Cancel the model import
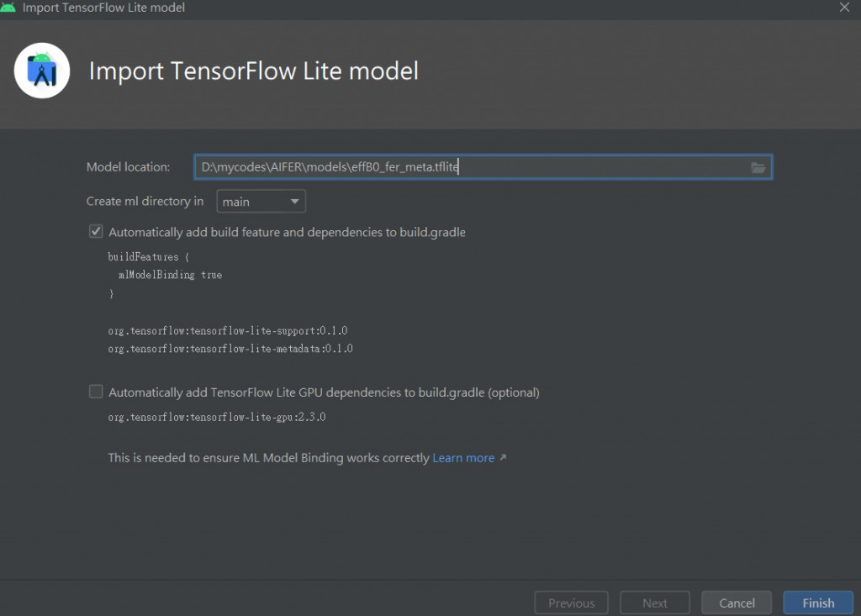The width and height of the screenshot is (861, 616). click(x=737, y=603)
